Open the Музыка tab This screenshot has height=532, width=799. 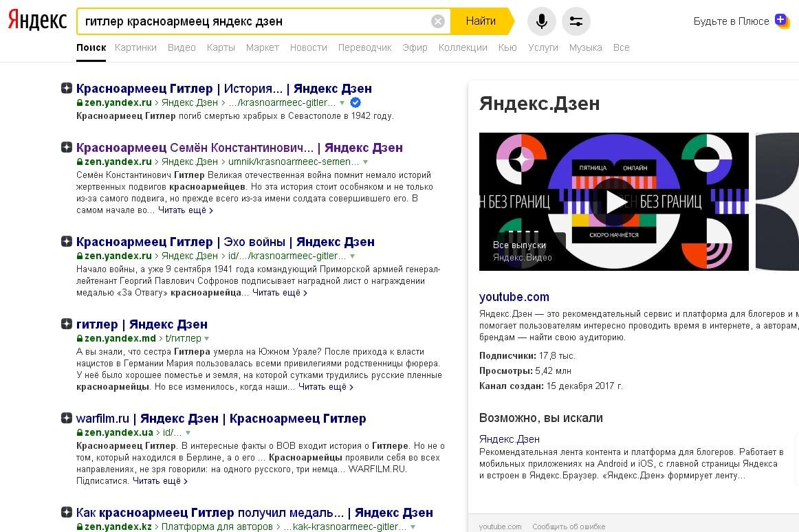585,47
